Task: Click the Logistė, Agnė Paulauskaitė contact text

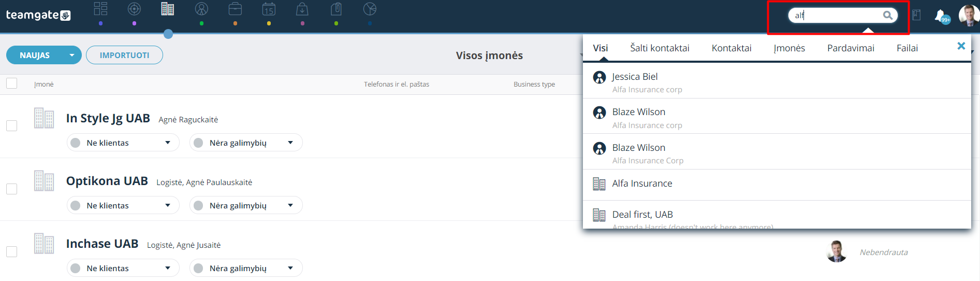Action: (x=204, y=182)
